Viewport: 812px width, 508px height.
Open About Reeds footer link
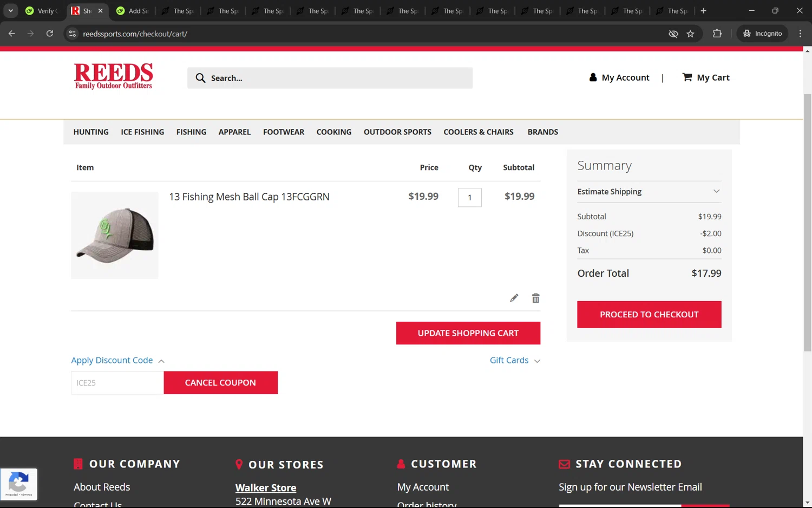tap(102, 487)
